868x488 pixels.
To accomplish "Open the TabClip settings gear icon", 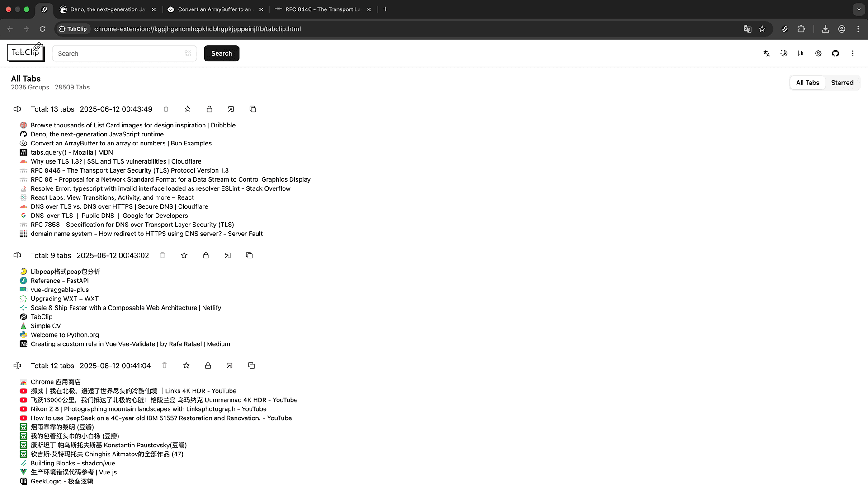I will (818, 53).
